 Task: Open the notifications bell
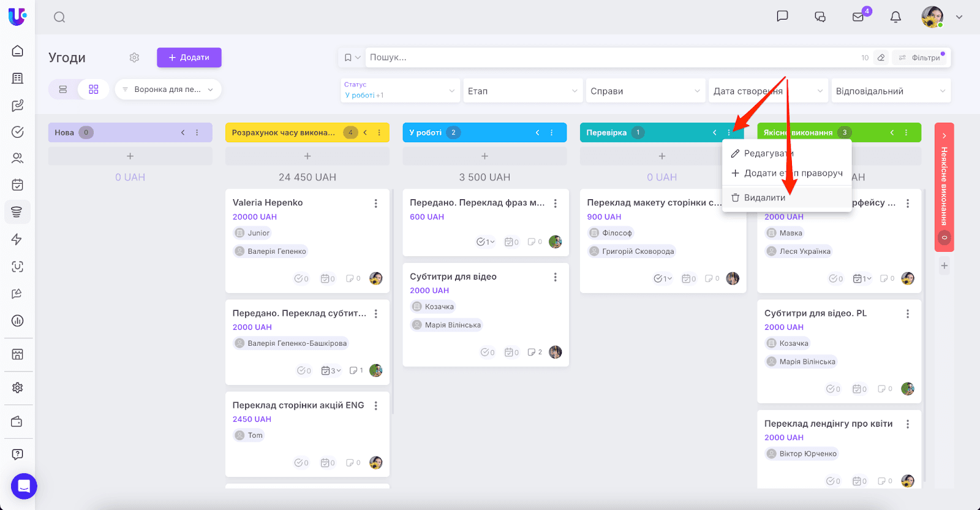[895, 17]
